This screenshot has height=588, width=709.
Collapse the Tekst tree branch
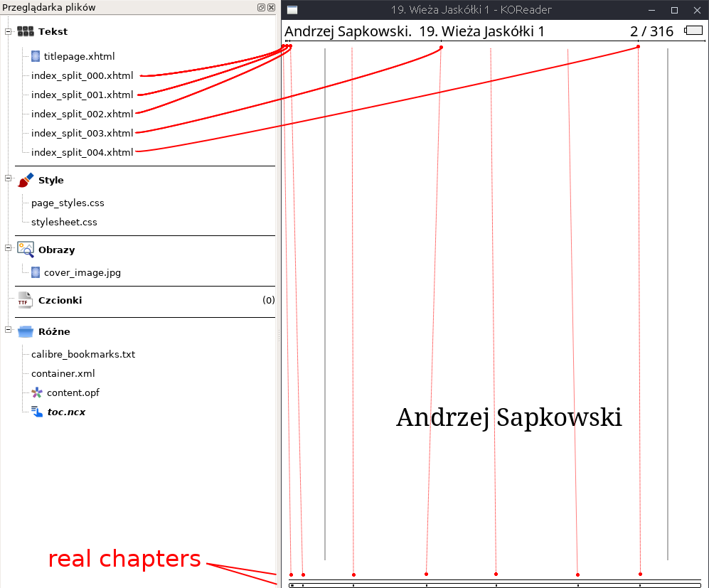6,31
